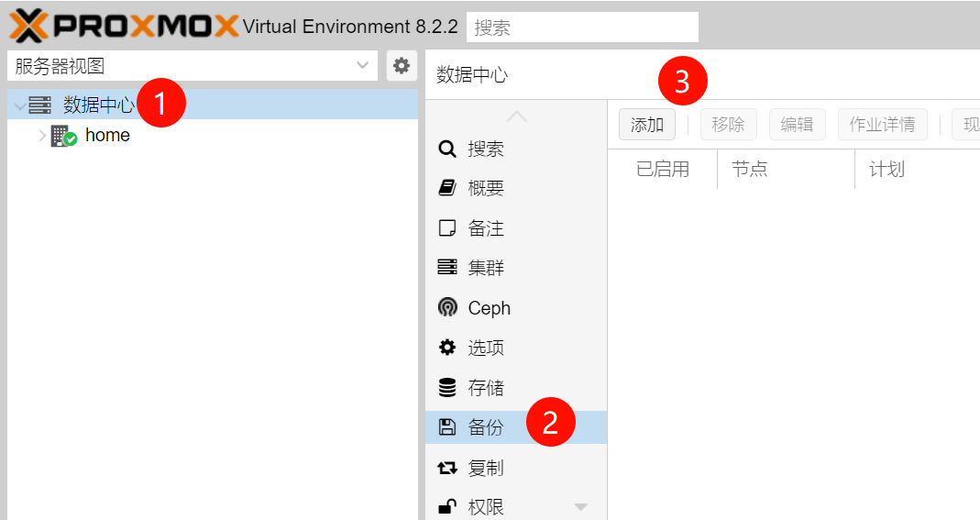
Task: Click the cog icon next to 选项
Action: click(x=447, y=348)
